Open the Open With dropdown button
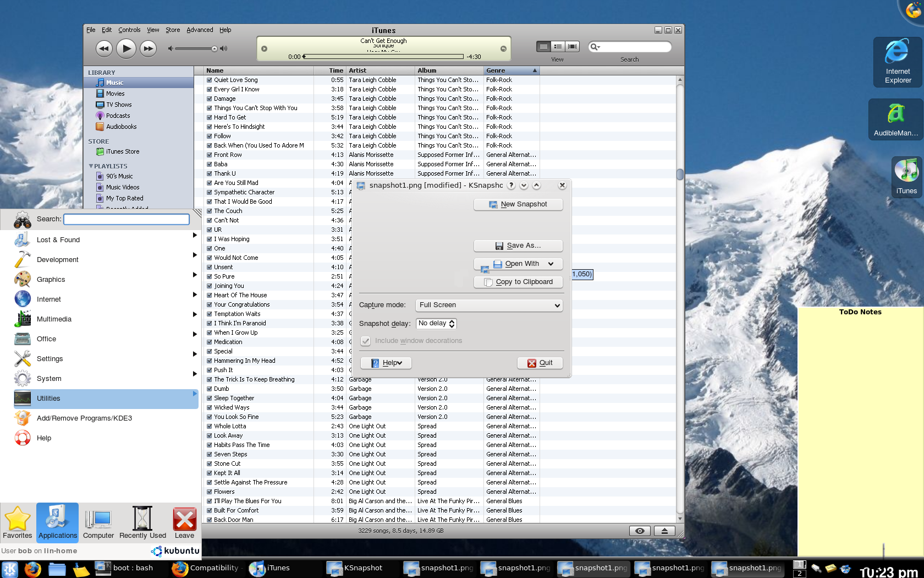 518,264
